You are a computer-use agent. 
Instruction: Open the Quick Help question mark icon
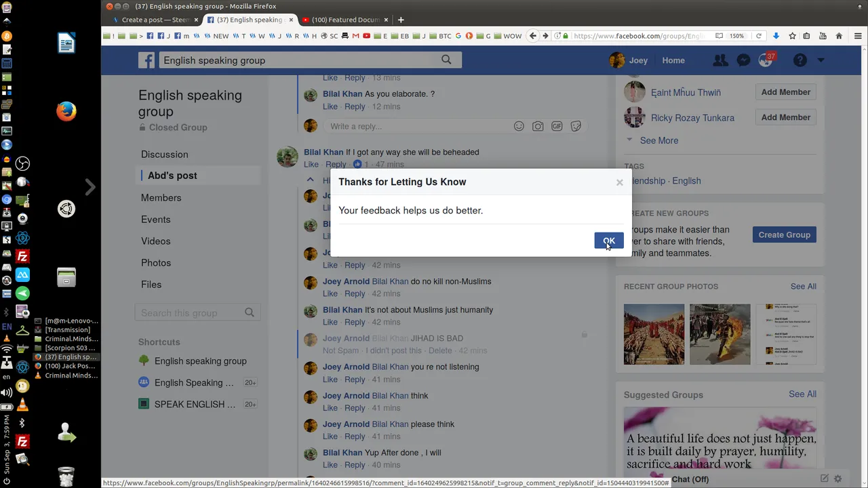(800, 60)
